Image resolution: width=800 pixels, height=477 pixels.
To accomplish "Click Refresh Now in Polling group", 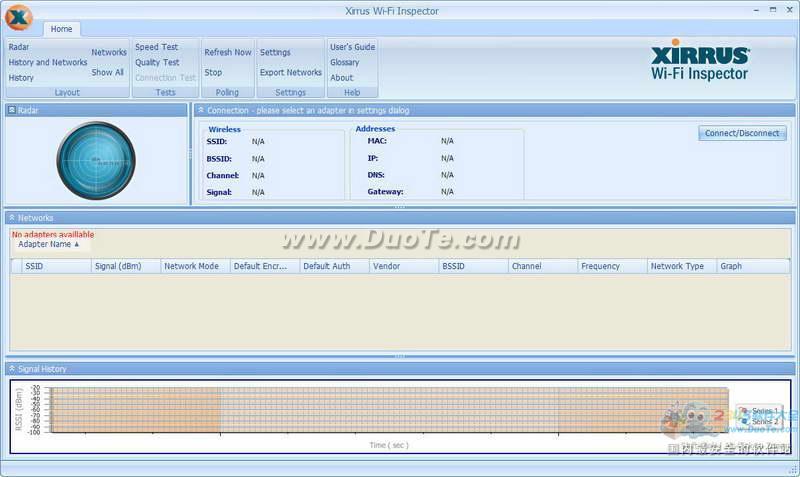I will (x=228, y=52).
